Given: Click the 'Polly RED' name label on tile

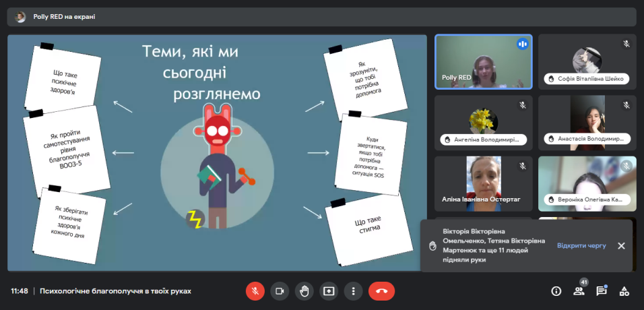Looking at the screenshot, I should point(456,77).
